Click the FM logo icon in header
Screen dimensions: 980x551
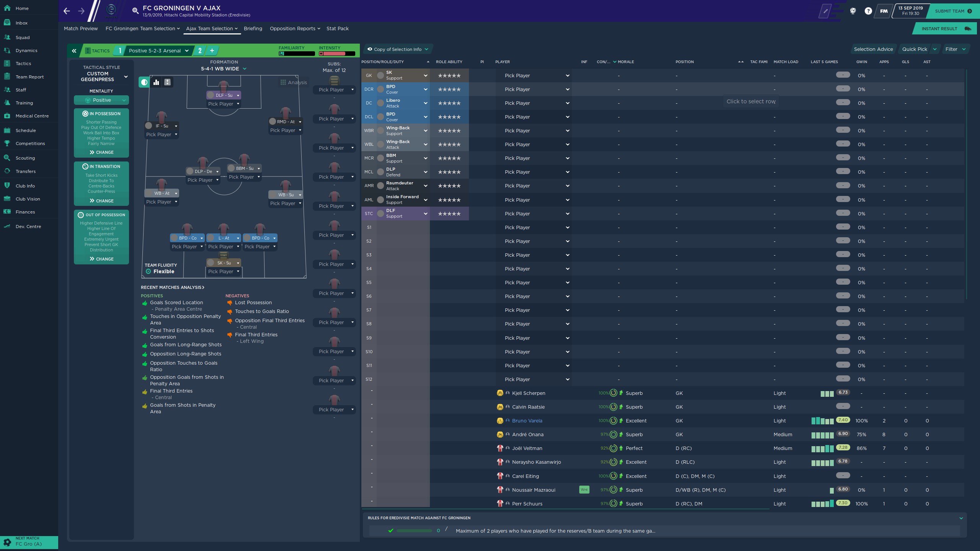pos(884,11)
